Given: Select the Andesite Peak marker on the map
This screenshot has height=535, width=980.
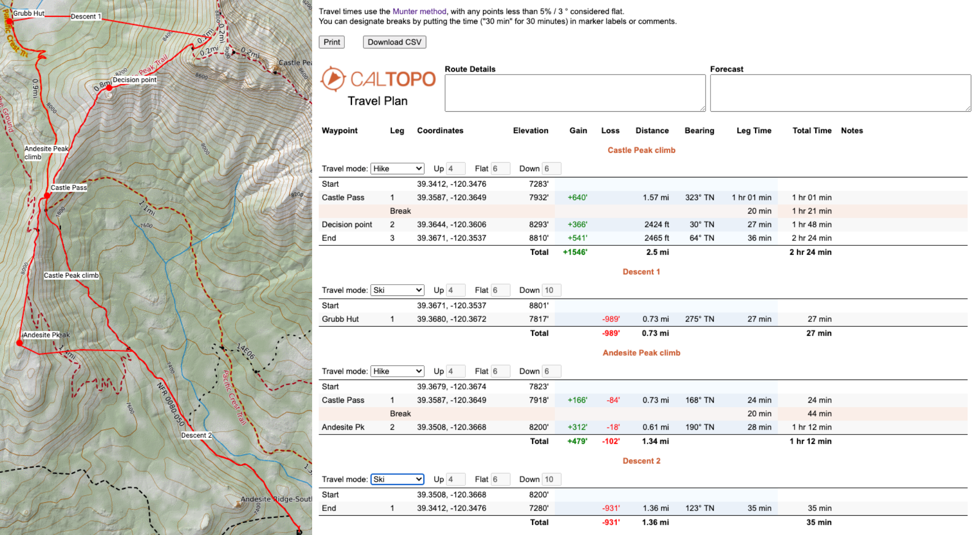Looking at the screenshot, I should coord(20,343).
